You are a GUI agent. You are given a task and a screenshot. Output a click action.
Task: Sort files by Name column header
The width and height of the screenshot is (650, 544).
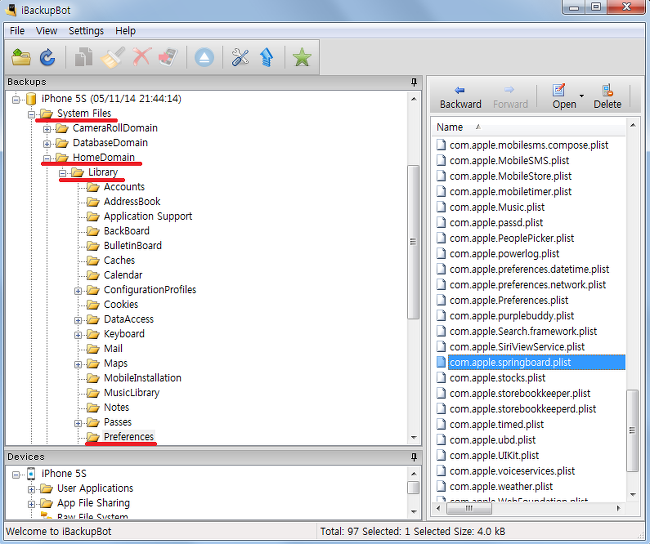point(449,127)
